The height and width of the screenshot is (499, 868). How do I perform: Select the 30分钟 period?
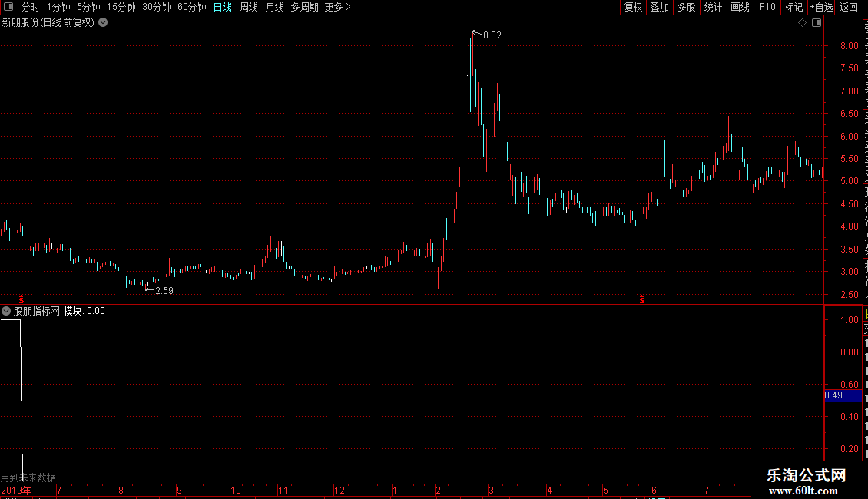[157, 7]
